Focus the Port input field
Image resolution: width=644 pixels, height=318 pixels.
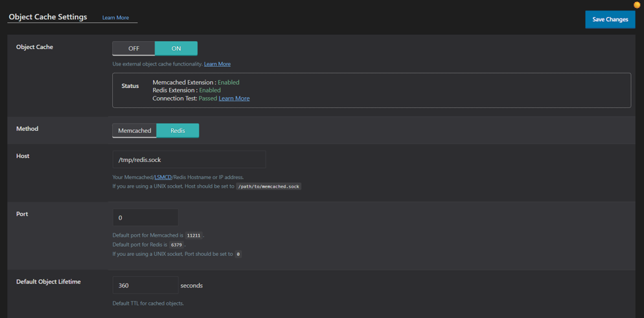point(145,218)
